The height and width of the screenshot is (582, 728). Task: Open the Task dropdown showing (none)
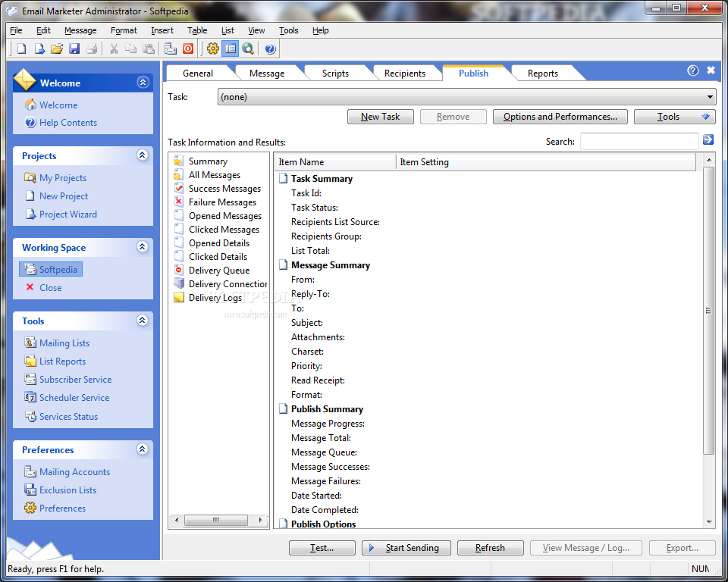coord(466,97)
